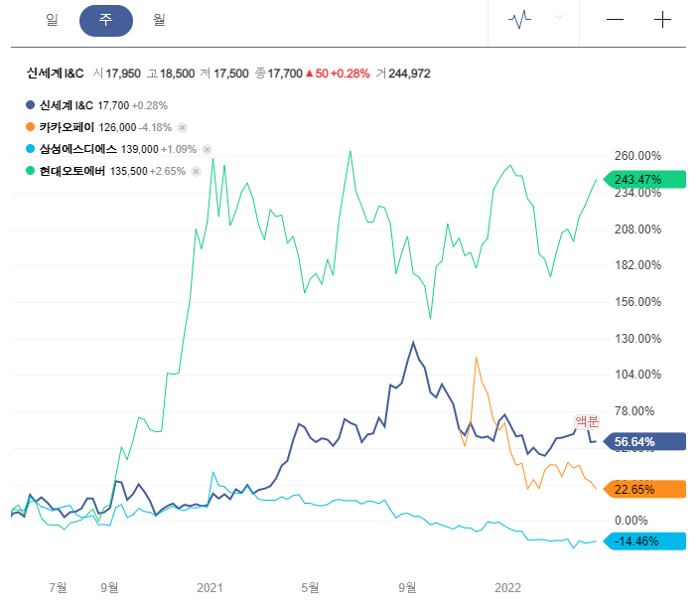Open the chart type dropdown arrow
The image size is (700, 614).
coord(558,18)
